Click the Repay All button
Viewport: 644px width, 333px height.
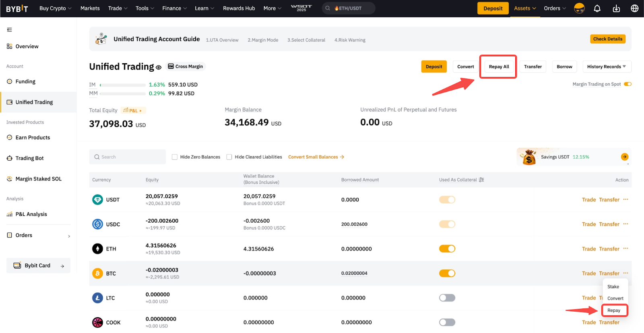499,67
